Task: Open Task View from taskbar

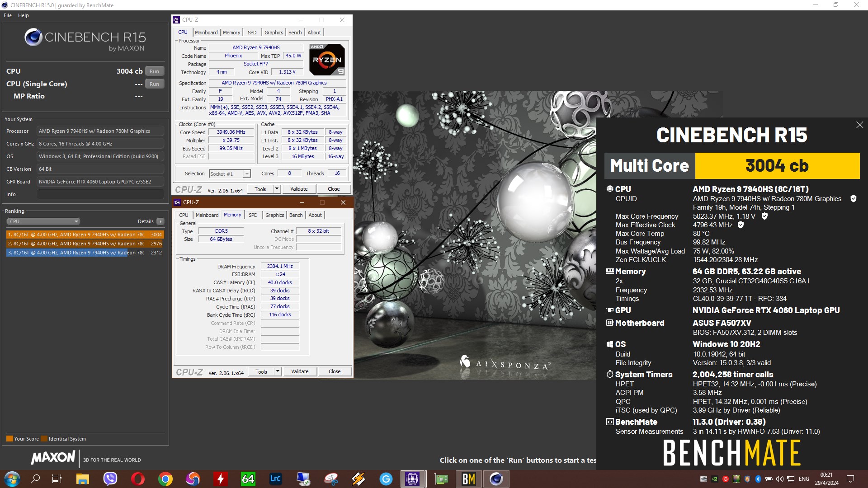Action: tap(57, 479)
